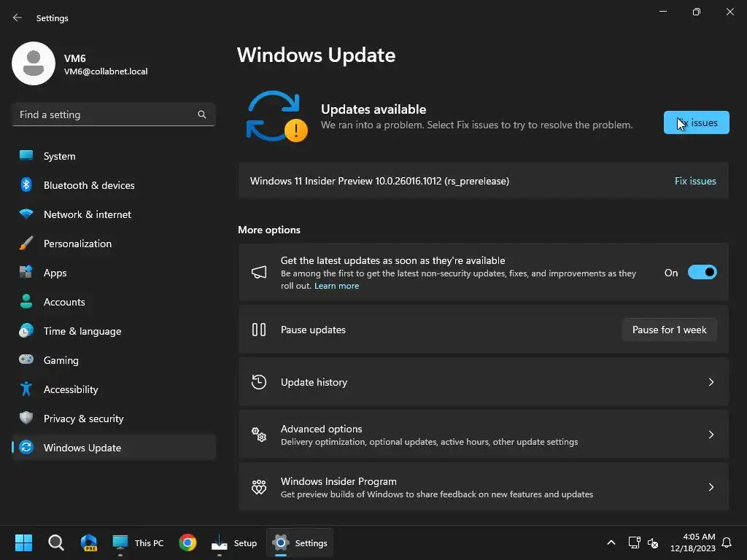Click Fix issues link for Insider Preview
The width and height of the screenshot is (747, 560).
click(695, 181)
